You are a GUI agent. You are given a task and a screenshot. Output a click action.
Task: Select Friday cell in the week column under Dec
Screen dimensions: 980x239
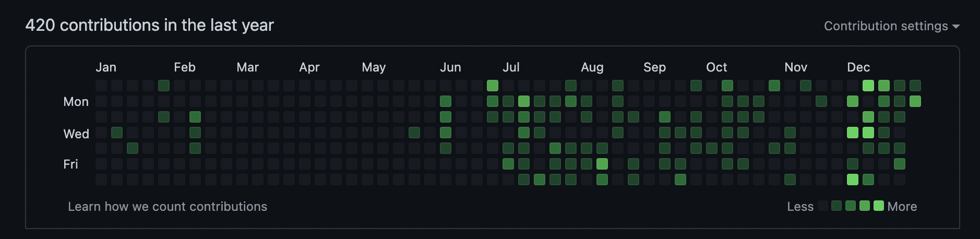click(x=853, y=164)
